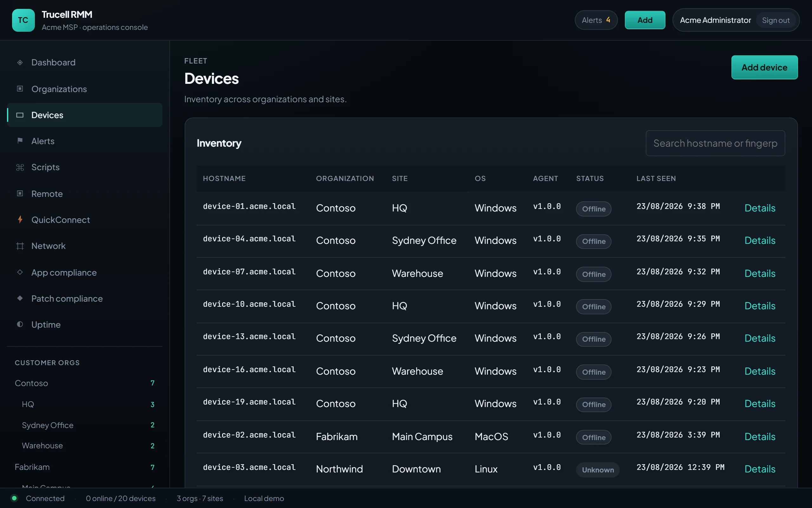
Task: Open Details for device-07.acme.local
Action: tap(760, 273)
